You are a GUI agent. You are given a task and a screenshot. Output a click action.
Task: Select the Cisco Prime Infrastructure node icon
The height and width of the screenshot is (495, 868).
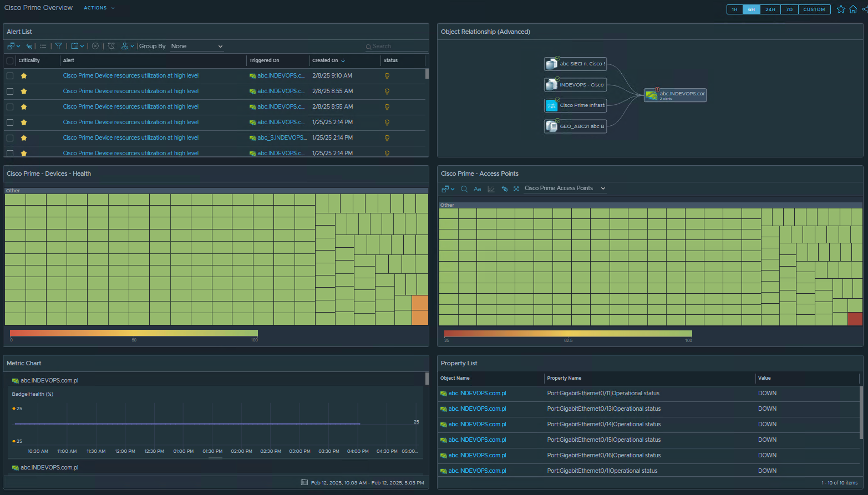(x=551, y=105)
